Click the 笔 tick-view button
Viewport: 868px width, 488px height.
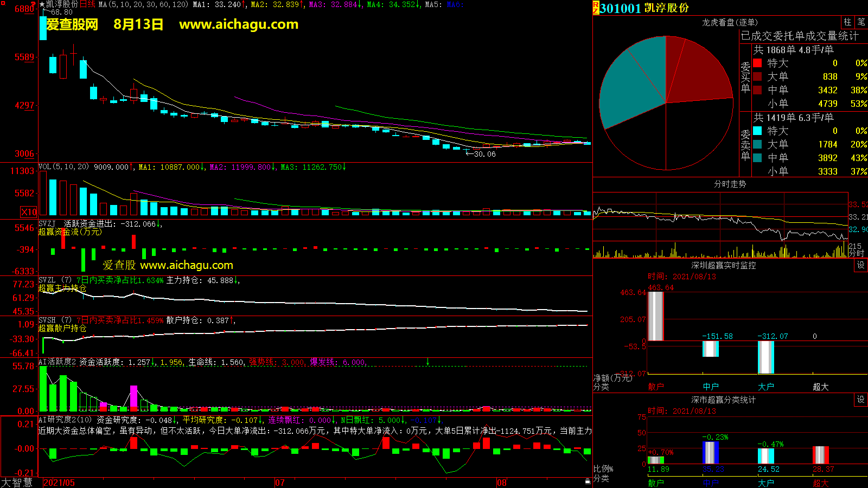[x=861, y=22]
